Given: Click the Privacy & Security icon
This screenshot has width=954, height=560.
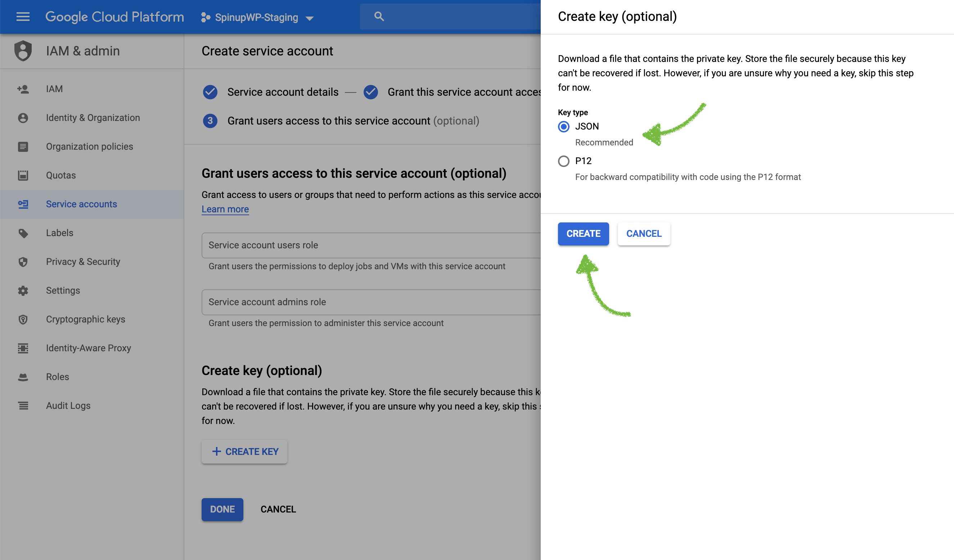Looking at the screenshot, I should pyautogui.click(x=23, y=261).
